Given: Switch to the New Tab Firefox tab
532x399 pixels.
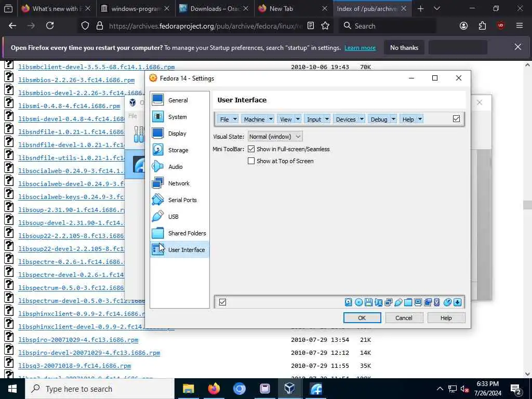Looking at the screenshot, I should click(x=293, y=8).
